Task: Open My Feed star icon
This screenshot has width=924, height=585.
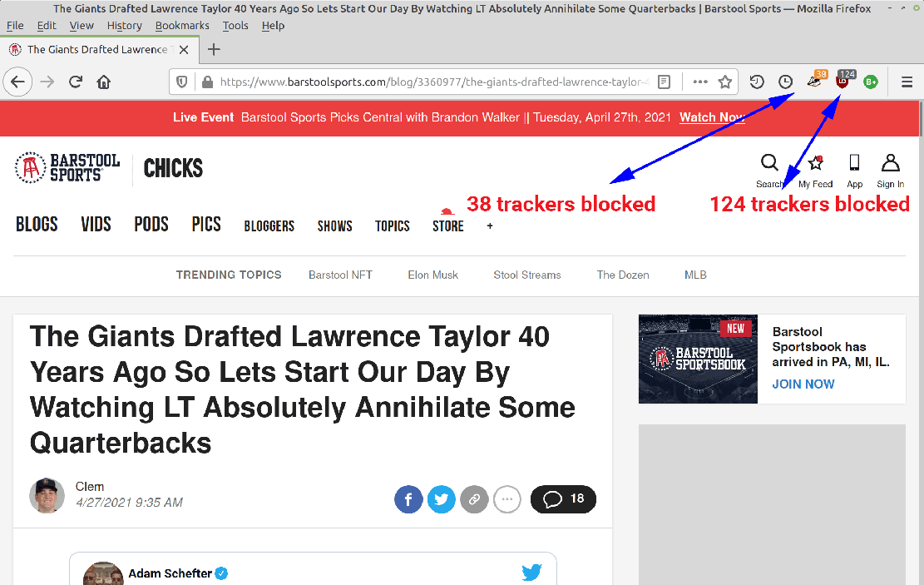Action: tap(816, 171)
